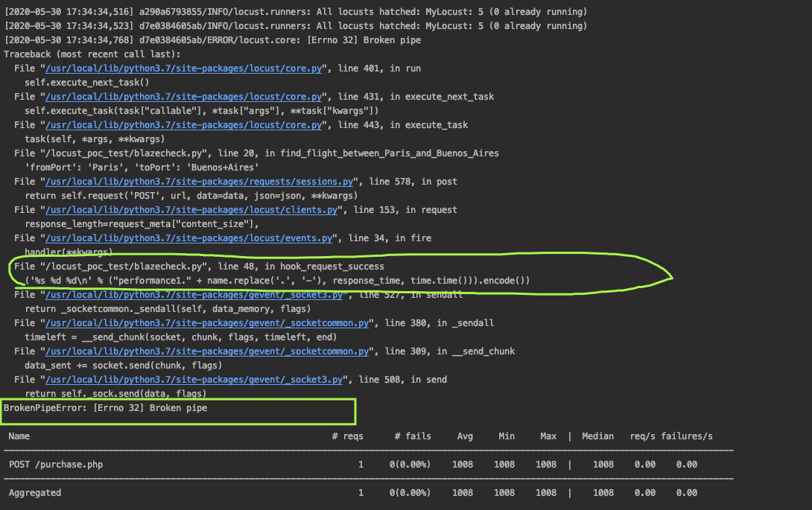Click the 'Aggregated' row name
This screenshot has width=812, height=510.
[35, 493]
